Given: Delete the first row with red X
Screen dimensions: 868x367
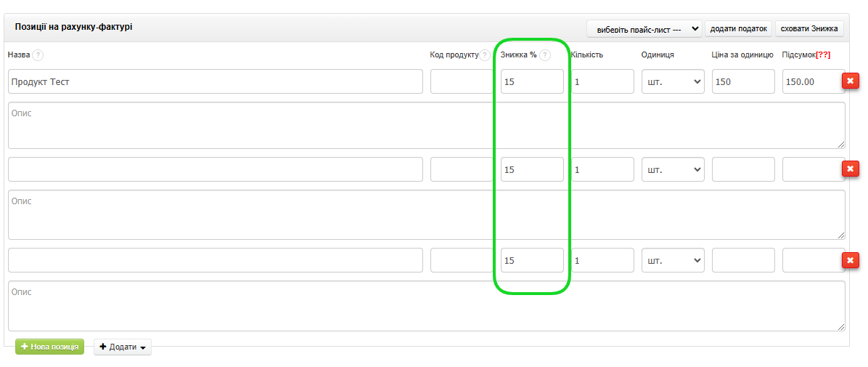Looking at the screenshot, I should point(850,81).
